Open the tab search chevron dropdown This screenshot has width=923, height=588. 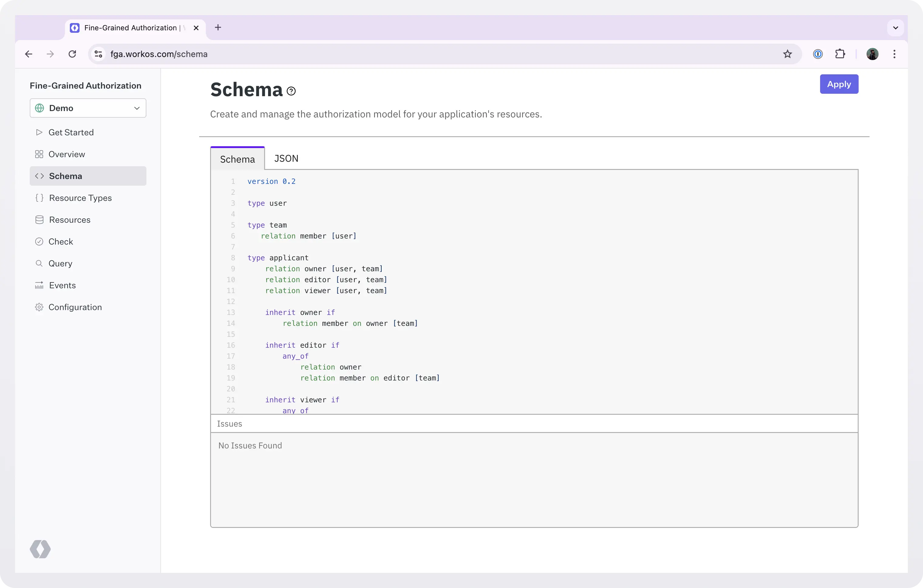tap(895, 28)
